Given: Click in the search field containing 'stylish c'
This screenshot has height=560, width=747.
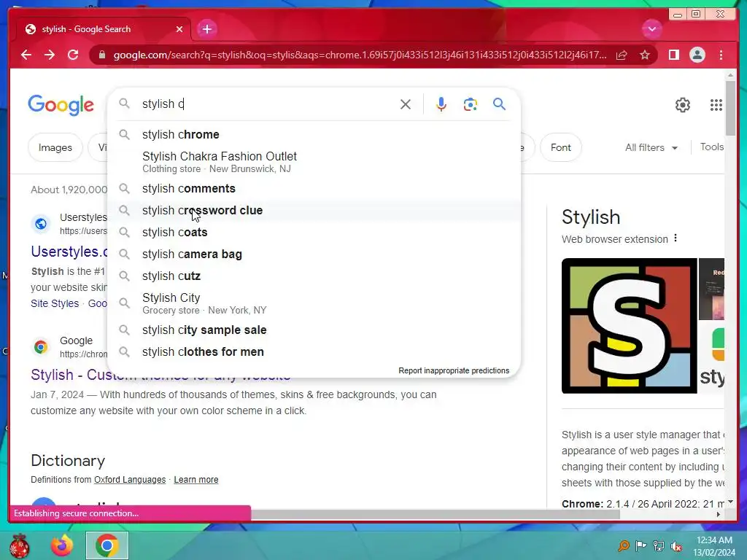Looking at the screenshot, I should pyautogui.click(x=267, y=104).
